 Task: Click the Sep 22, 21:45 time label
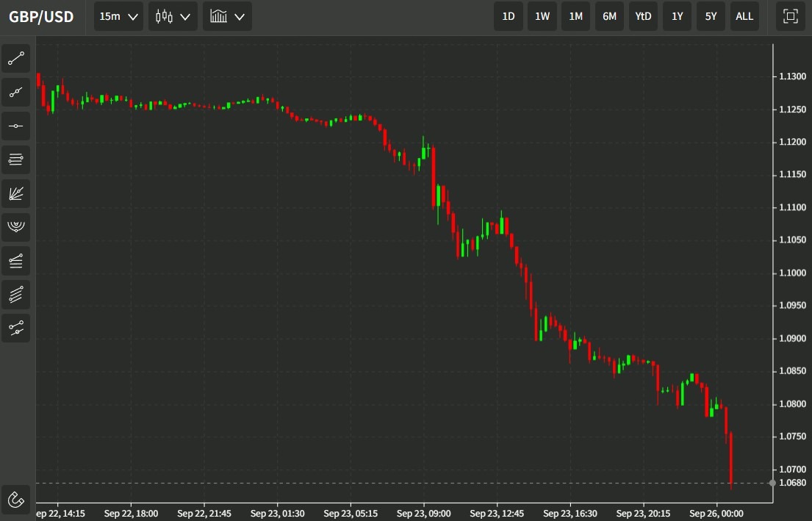[204, 514]
